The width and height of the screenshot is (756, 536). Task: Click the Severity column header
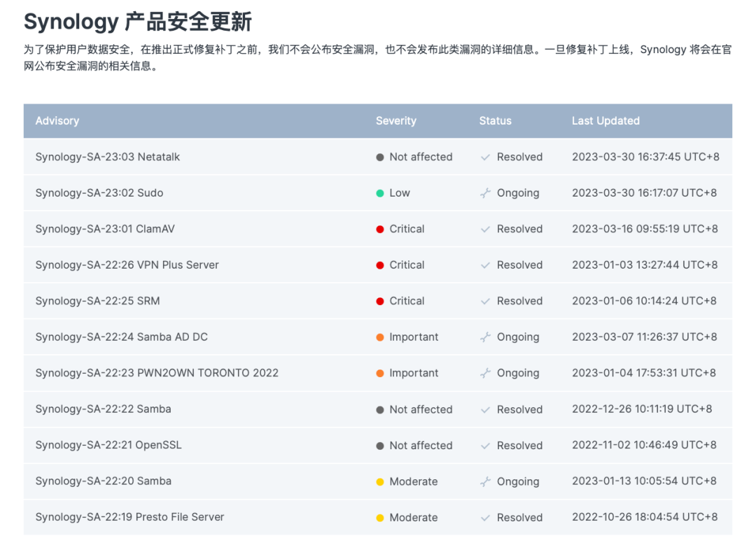point(396,121)
